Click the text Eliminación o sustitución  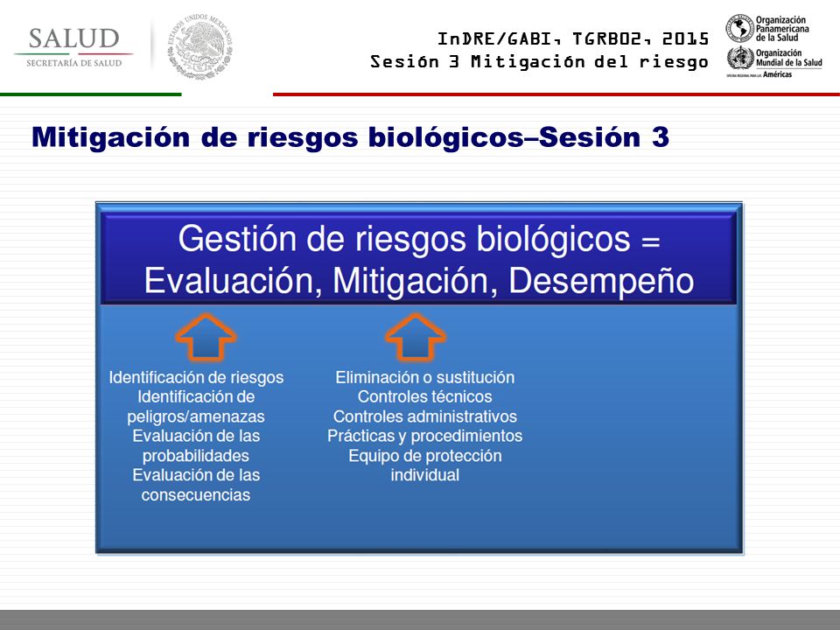coord(425,378)
